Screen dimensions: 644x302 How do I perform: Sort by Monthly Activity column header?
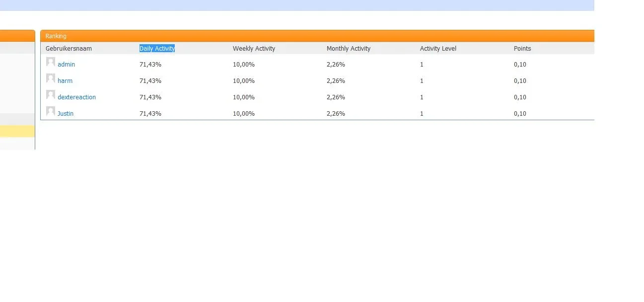click(349, 49)
